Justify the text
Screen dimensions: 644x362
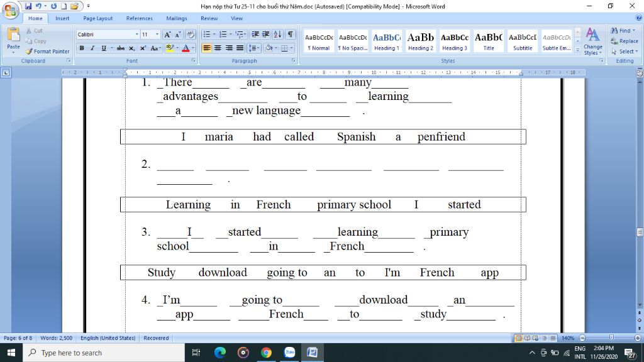240,48
